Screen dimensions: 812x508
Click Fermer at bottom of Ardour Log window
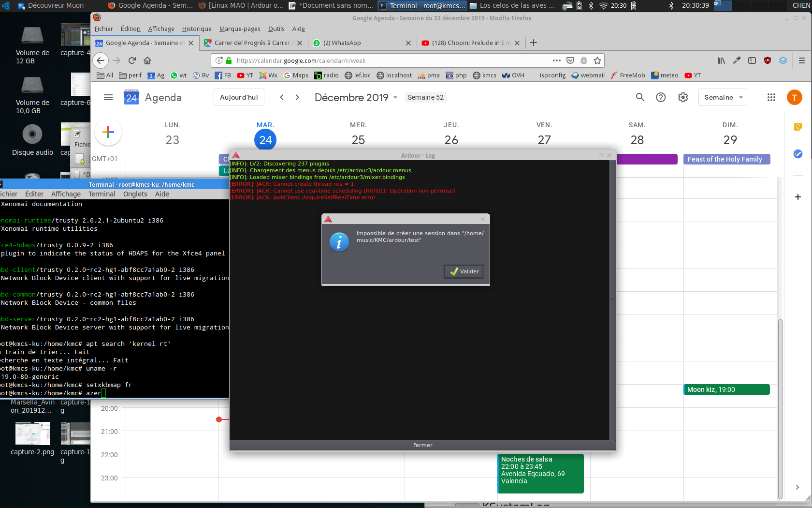[x=422, y=445]
